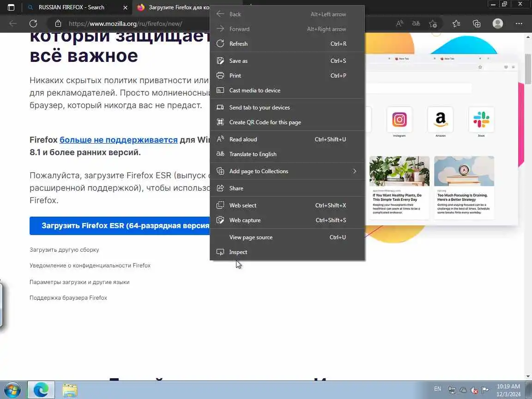
Task: Click the network icon in system tray
Action: point(452,391)
